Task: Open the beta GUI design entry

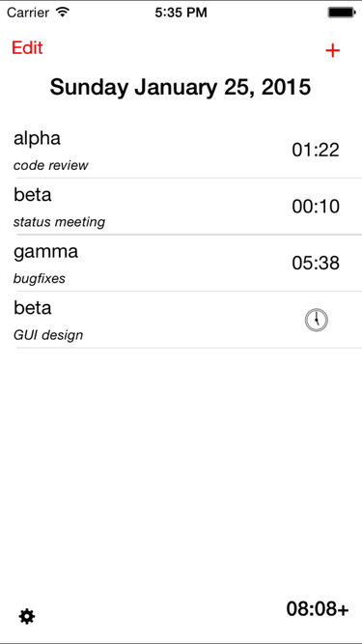Action: (181, 320)
